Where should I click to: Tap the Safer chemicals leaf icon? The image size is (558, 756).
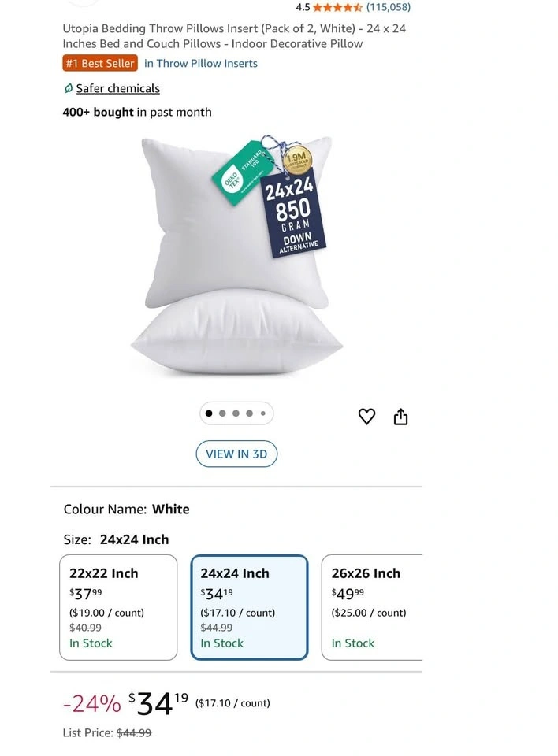[69, 88]
